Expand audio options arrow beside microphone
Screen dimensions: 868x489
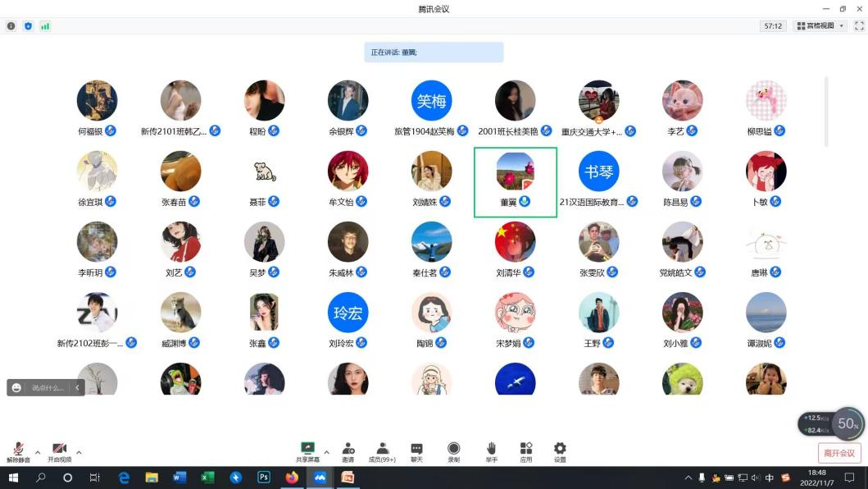38,452
